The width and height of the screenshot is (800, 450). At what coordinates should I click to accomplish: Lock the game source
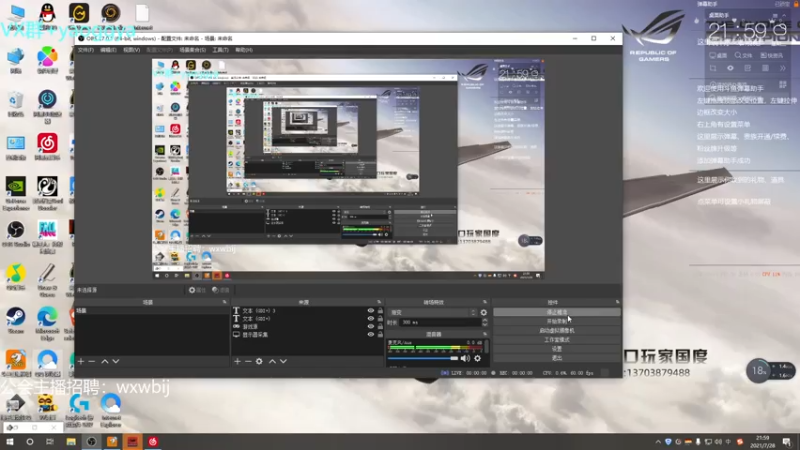tap(380, 327)
